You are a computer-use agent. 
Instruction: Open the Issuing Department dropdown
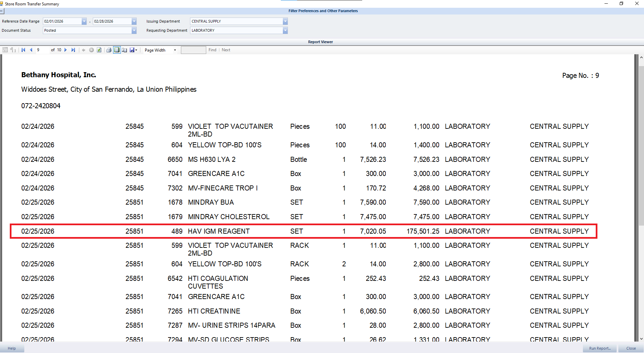click(x=285, y=21)
